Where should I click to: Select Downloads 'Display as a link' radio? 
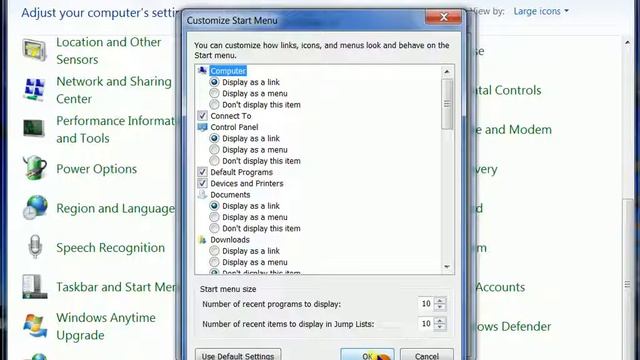tap(214, 251)
